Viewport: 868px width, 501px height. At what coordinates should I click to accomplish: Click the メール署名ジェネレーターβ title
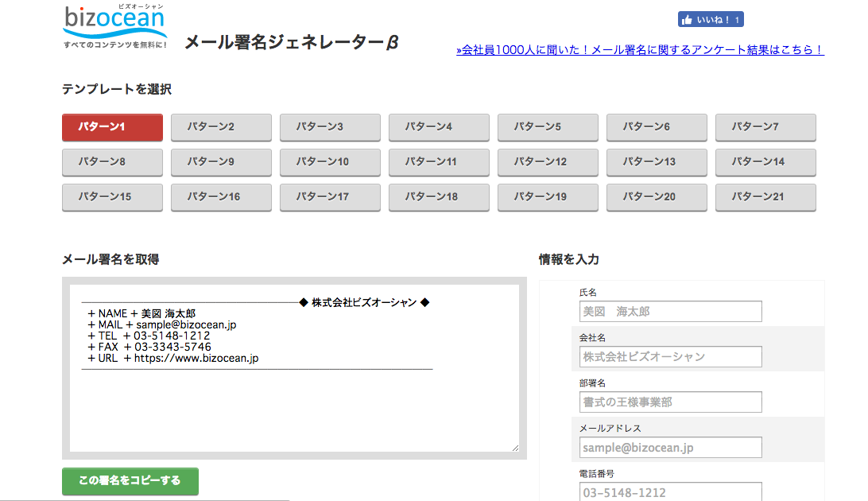(x=291, y=42)
